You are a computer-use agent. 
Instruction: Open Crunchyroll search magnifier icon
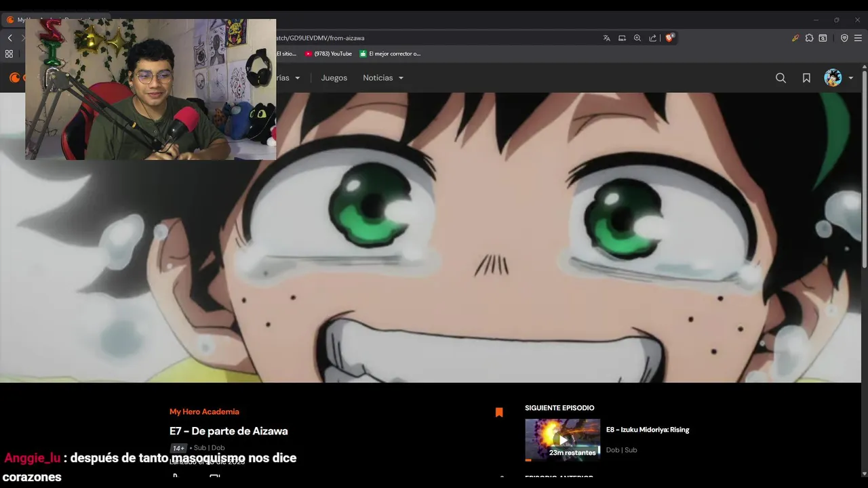(x=781, y=78)
